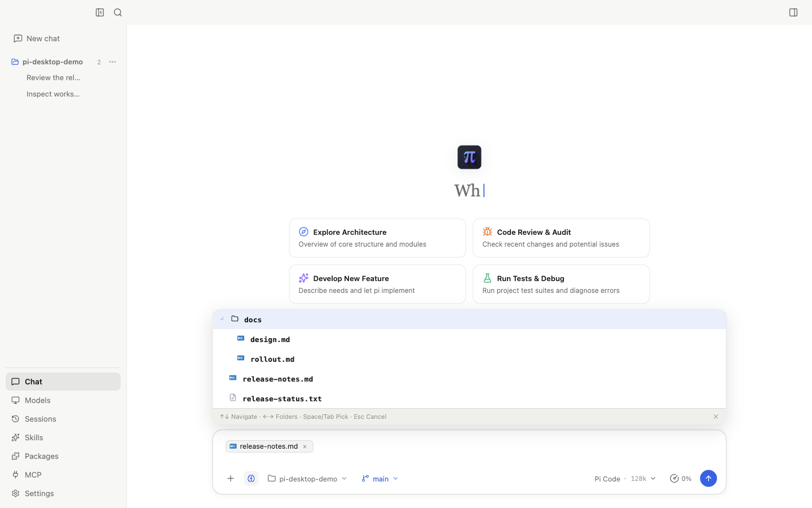Open the Settings section
Screen dimensions: 812x508
[x=63, y=493]
